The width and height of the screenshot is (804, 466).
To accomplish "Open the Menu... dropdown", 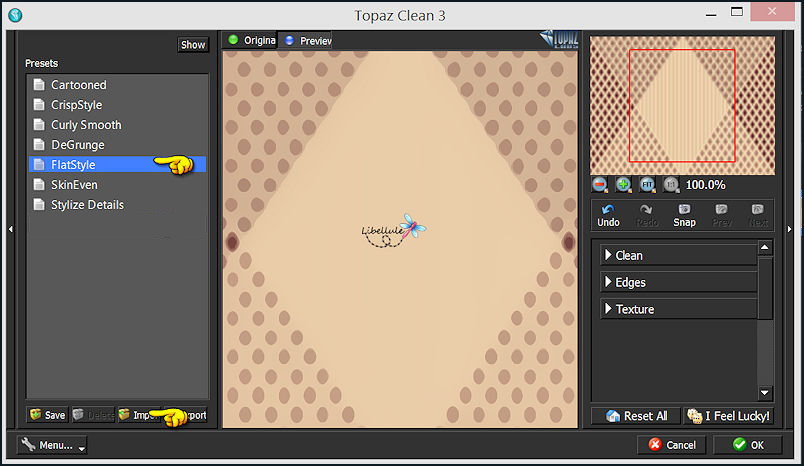I will point(52,445).
